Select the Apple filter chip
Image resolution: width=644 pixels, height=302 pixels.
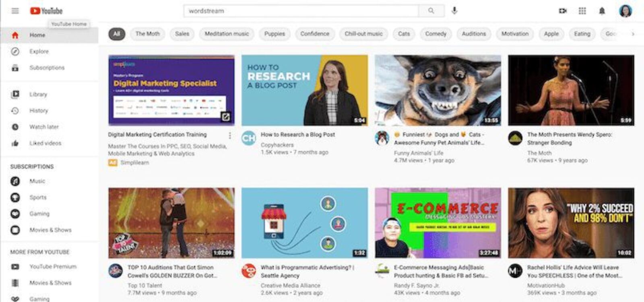(x=551, y=34)
